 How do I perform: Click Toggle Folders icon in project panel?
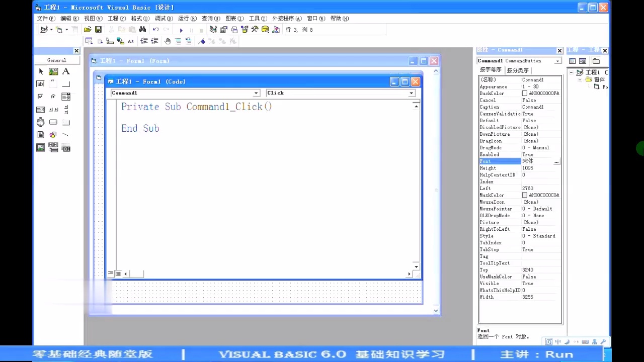(x=596, y=61)
